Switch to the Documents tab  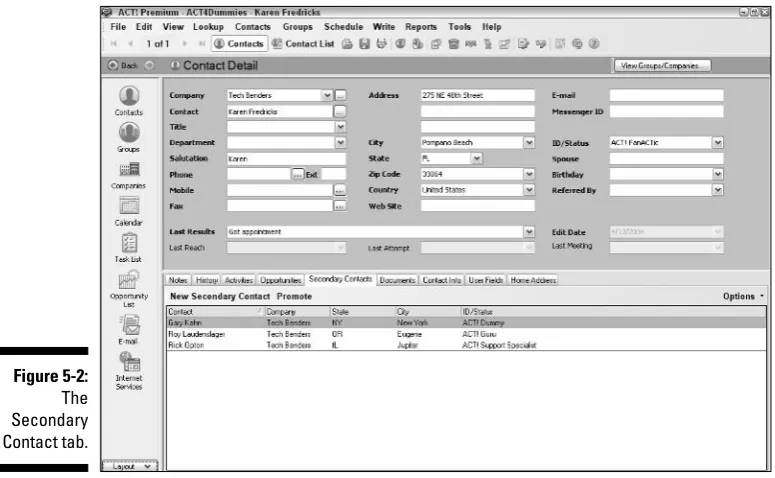coord(397,280)
